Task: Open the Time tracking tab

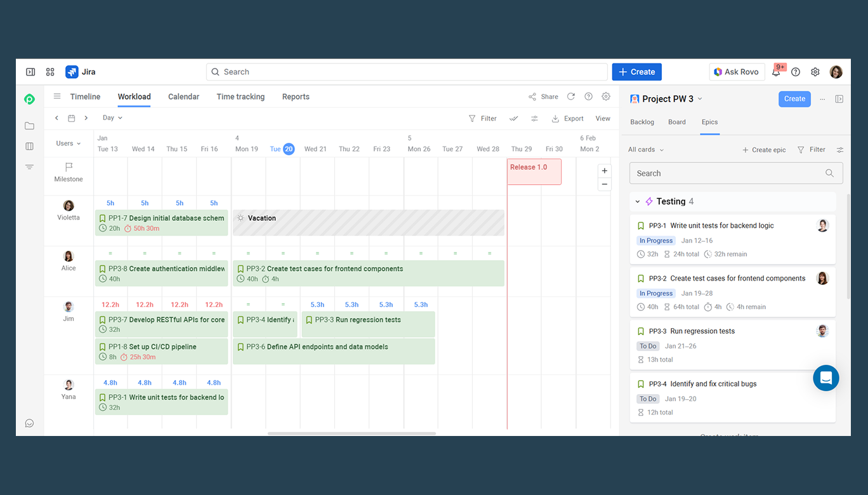Action: tap(240, 96)
